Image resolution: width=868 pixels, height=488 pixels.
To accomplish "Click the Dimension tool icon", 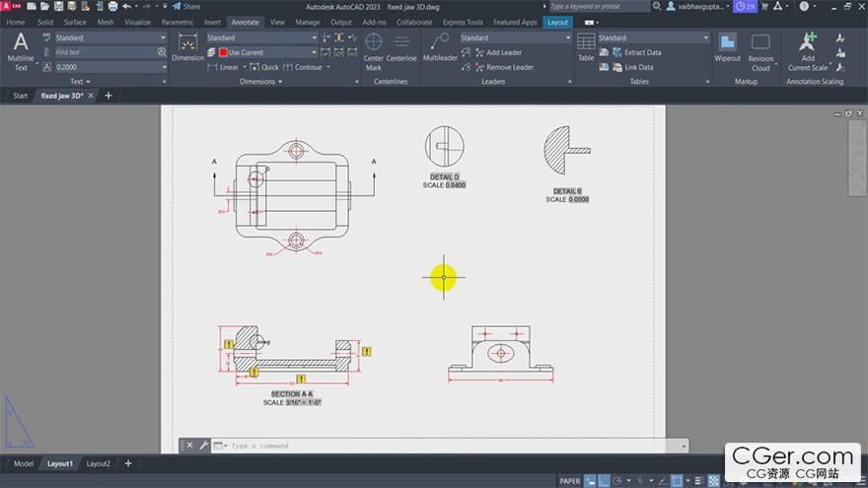I will (187, 46).
